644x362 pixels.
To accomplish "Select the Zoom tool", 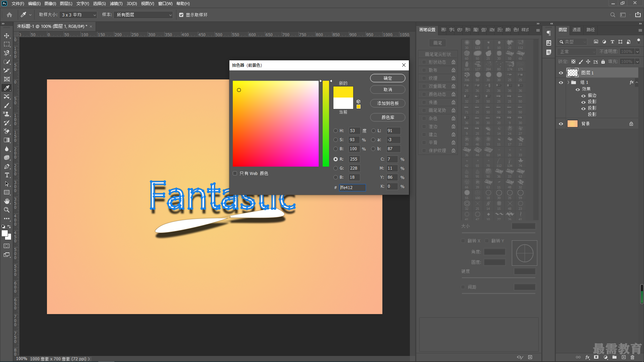I will [x=7, y=210].
